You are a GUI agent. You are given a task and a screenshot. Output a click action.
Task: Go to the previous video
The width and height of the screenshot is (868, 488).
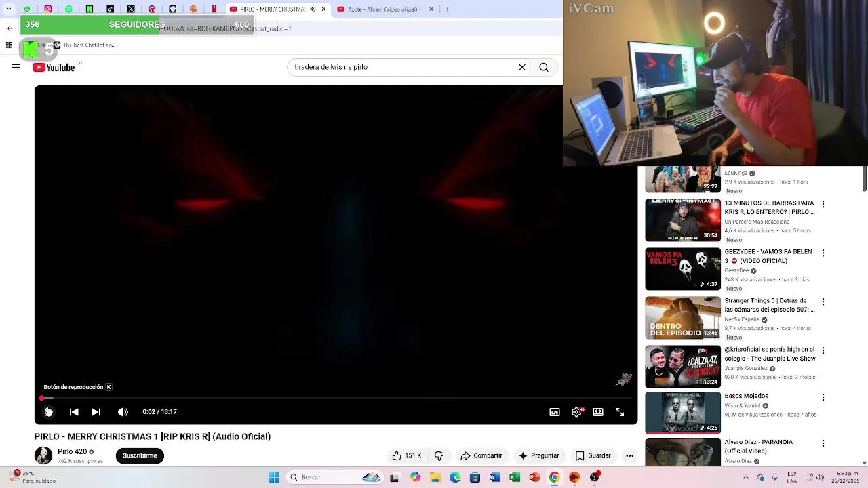pos(74,411)
